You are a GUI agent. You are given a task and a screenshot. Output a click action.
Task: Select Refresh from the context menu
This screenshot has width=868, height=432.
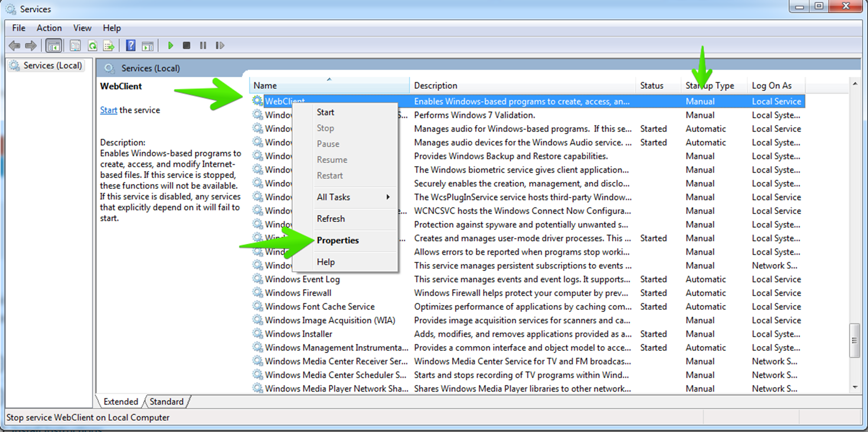click(x=330, y=219)
